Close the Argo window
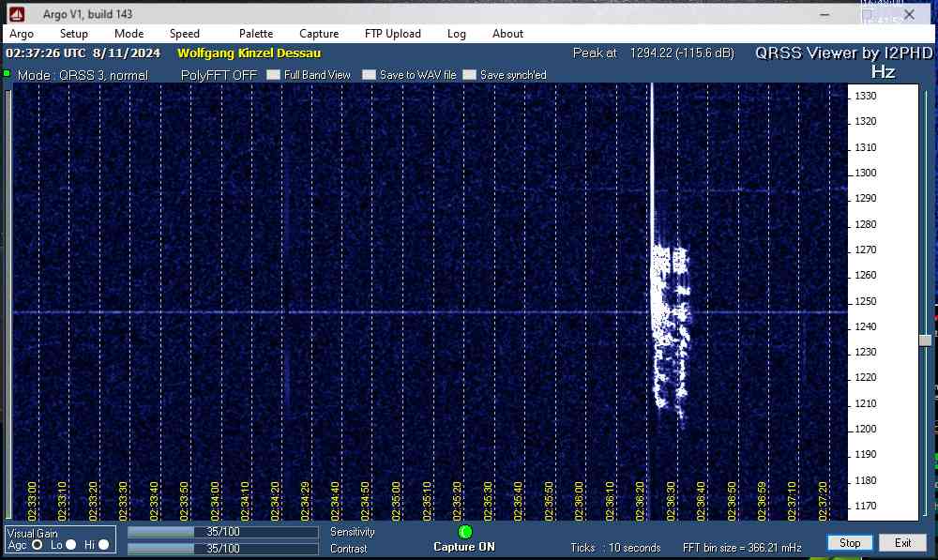 click(909, 14)
